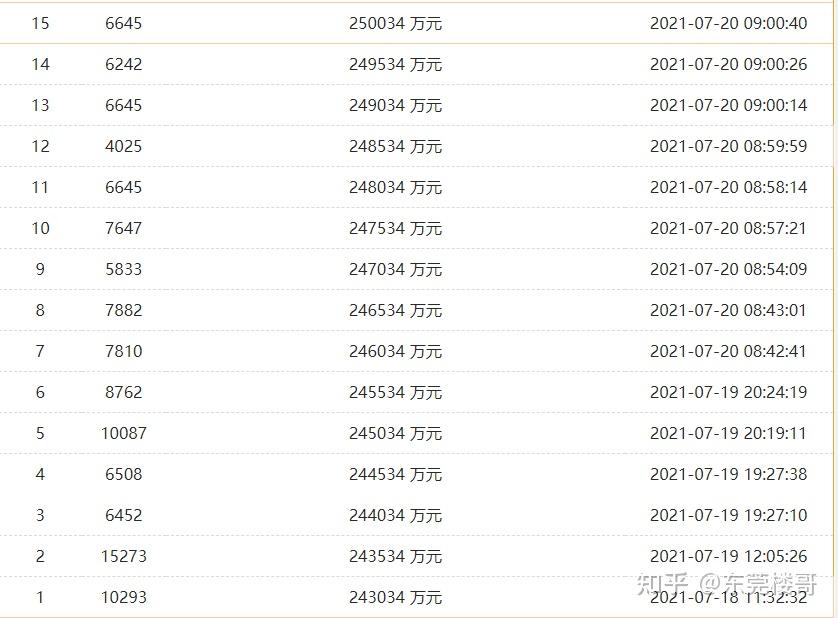838x618 pixels.
Task: Select bidder code 4025
Action: pos(123,146)
